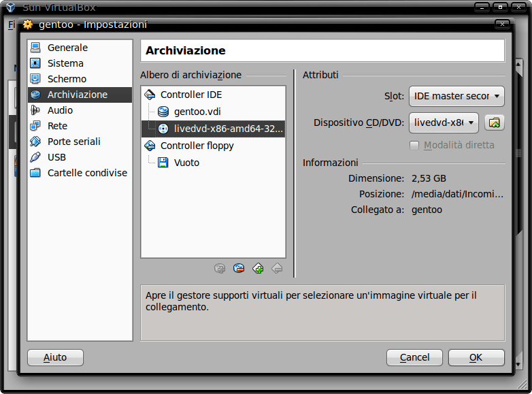Click the Cancel button

coord(414,357)
